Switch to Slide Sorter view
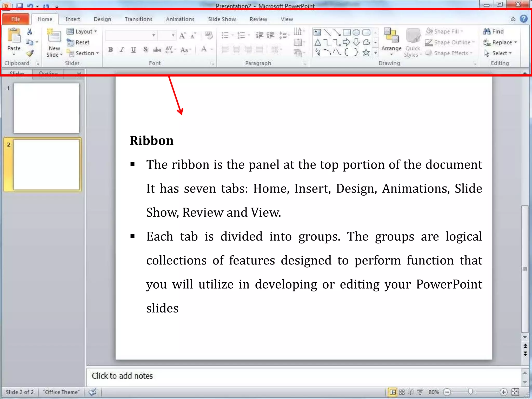The image size is (532, 399). (x=402, y=392)
